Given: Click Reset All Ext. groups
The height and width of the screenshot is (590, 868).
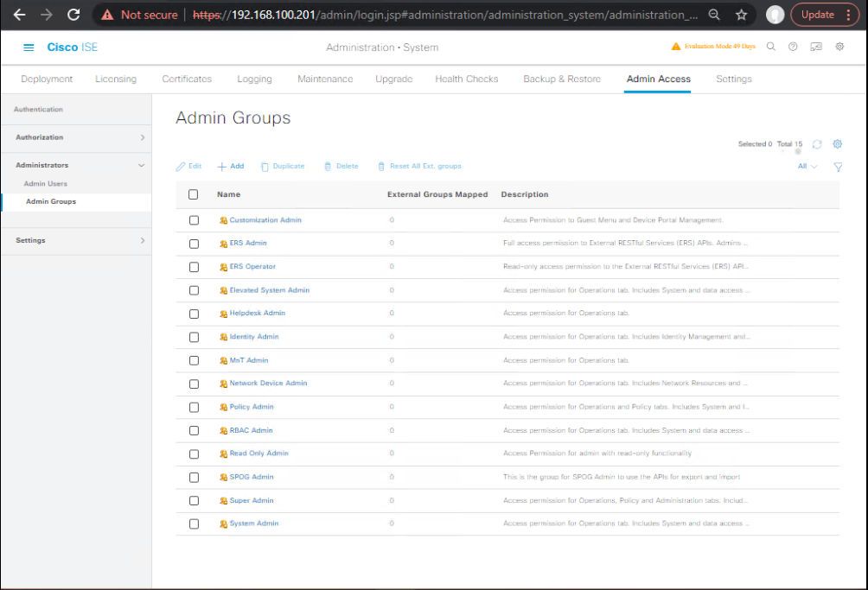Looking at the screenshot, I should [x=419, y=167].
